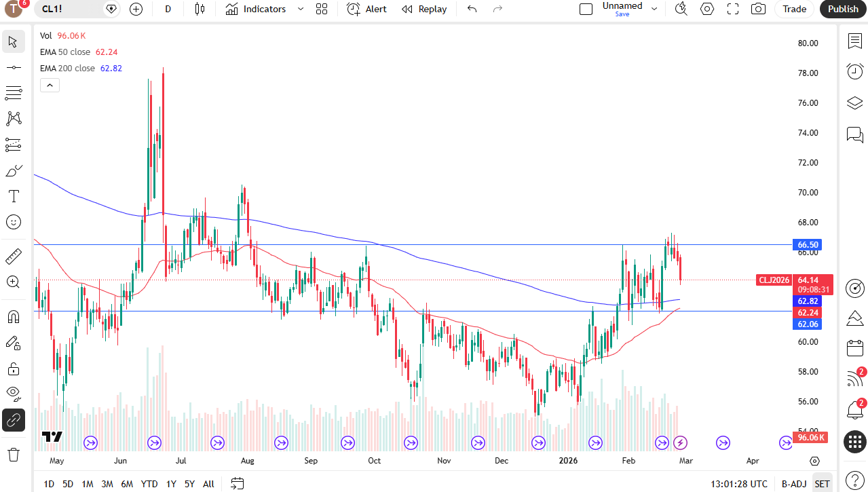Open the Fibonacci retracement tools
The image size is (868, 492).
pos(13,93)
